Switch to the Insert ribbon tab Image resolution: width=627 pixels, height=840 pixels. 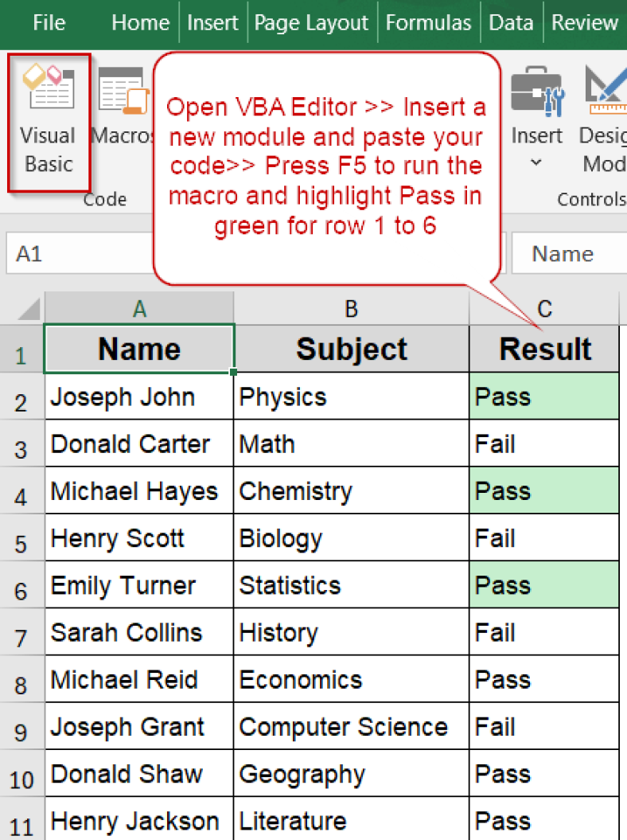212,23
